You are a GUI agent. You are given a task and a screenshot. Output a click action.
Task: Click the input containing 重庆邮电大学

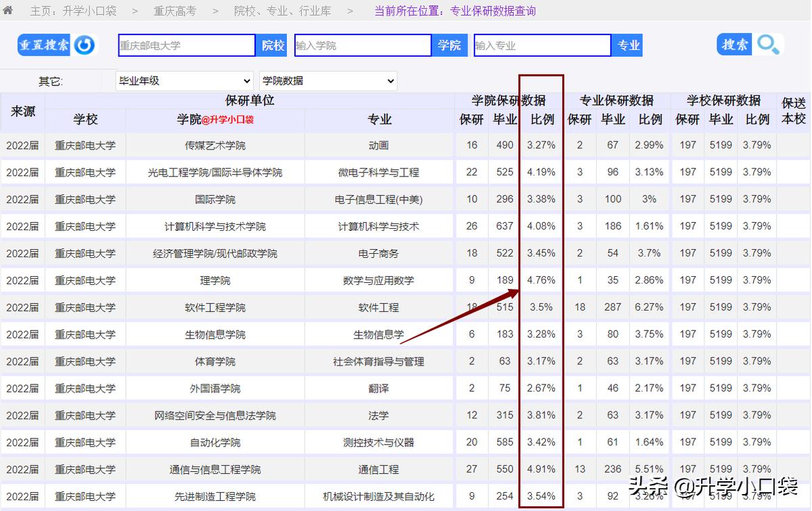tap(186, 45)
